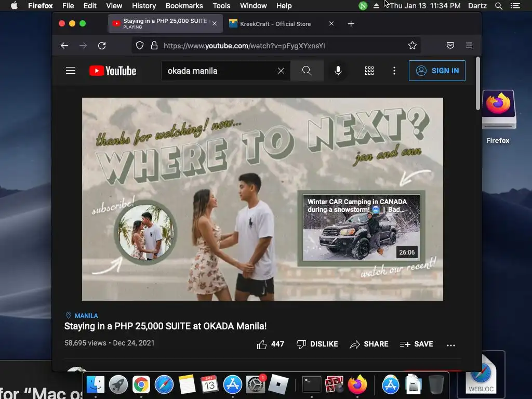Open YouTube settings three-dot menu

(394, 71)
